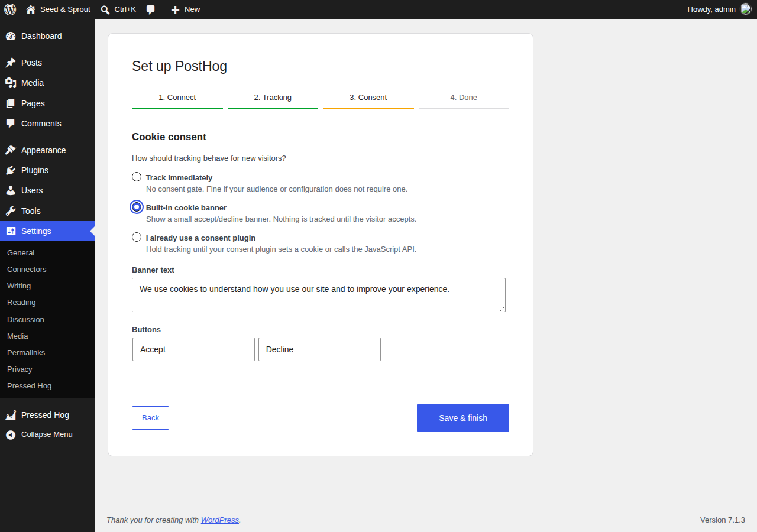The width and height of the screenshot is (757, 532).
Task: Open the 4. Done step tab
Action: (464, 98)
